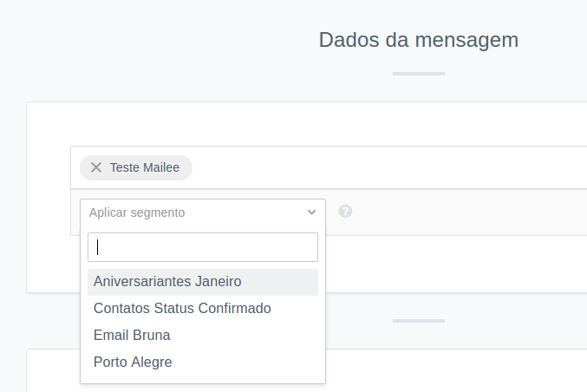
Task: Select Porto Alegre from the list
Action: [133, 363]
